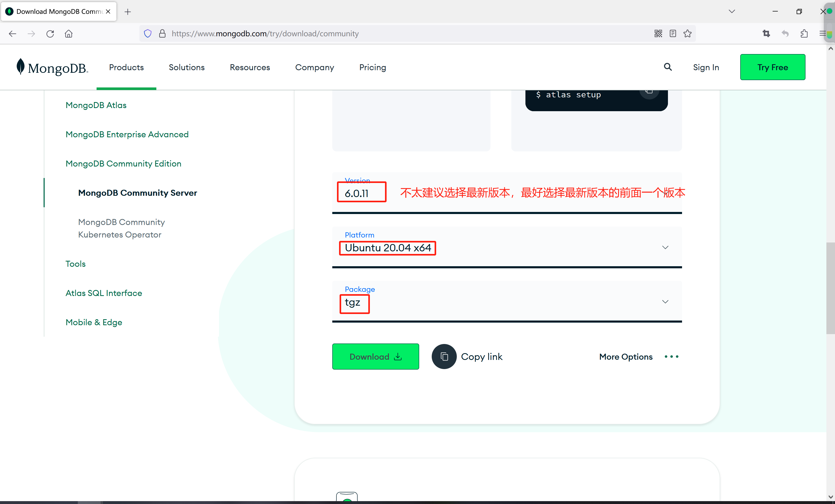Open the Company menu
The width and height of the screenshot is (835, 504).
pyautogui.click(x=315, y=67)
